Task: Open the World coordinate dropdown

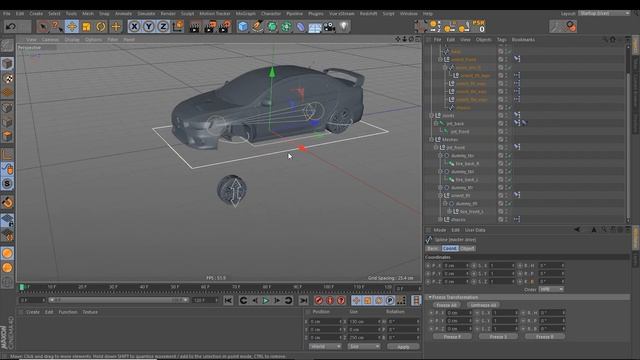Action: click(x=325, y=347)
